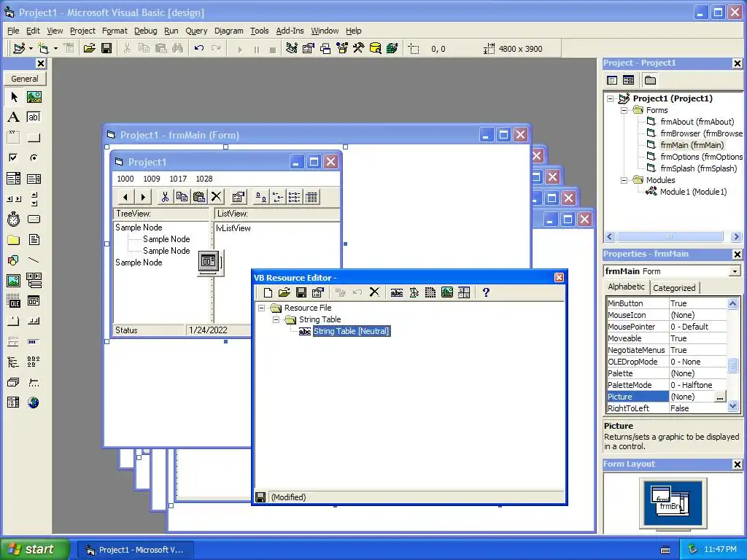Screen dimensions: 747x560
Task: Select the Label control tool
Action: [13, 117]
